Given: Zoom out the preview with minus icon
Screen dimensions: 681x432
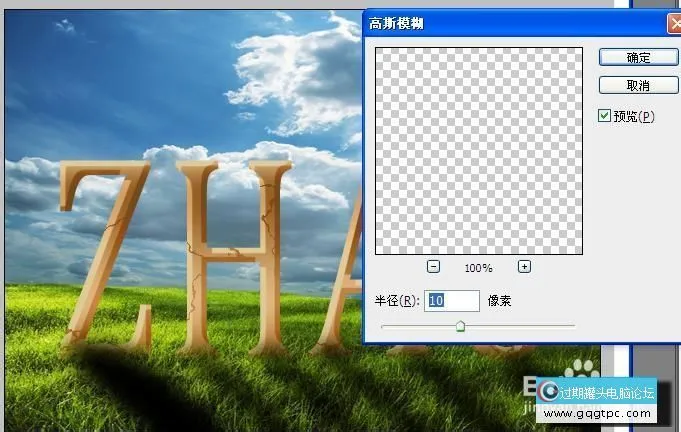Looking at the screenshot, I should [433, 267].
